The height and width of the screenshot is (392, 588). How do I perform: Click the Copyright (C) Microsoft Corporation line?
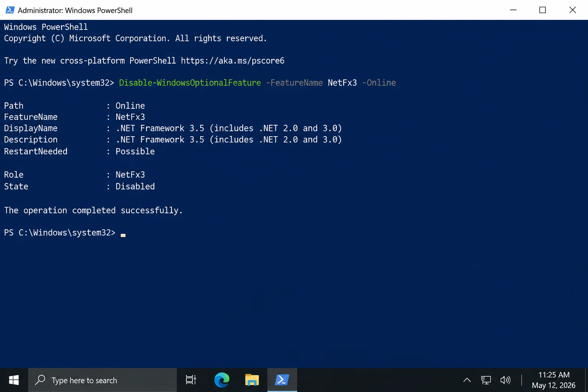coord(136,38)
